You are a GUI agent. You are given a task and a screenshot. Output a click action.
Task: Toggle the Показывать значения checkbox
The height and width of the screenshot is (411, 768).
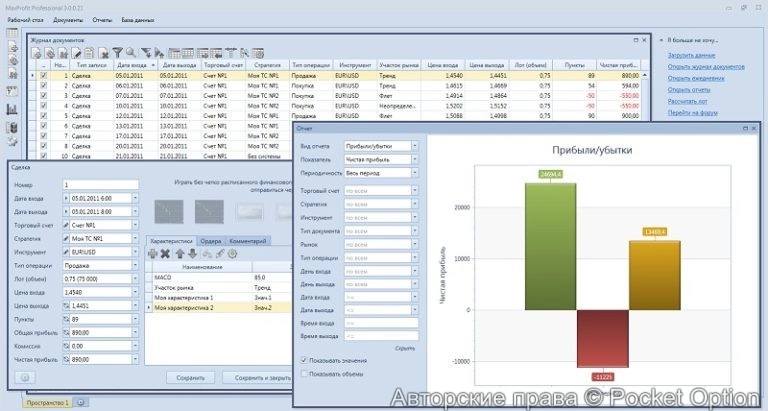305,360
